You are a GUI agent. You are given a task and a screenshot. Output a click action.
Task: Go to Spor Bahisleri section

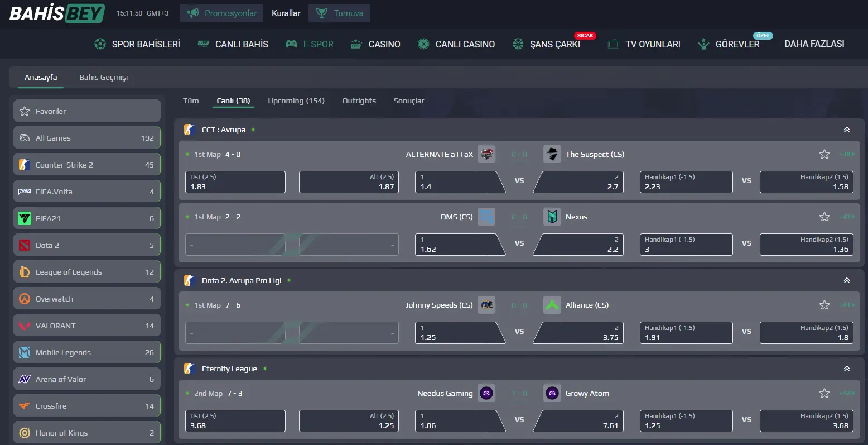pyautogui.click(x=137, y=44)
